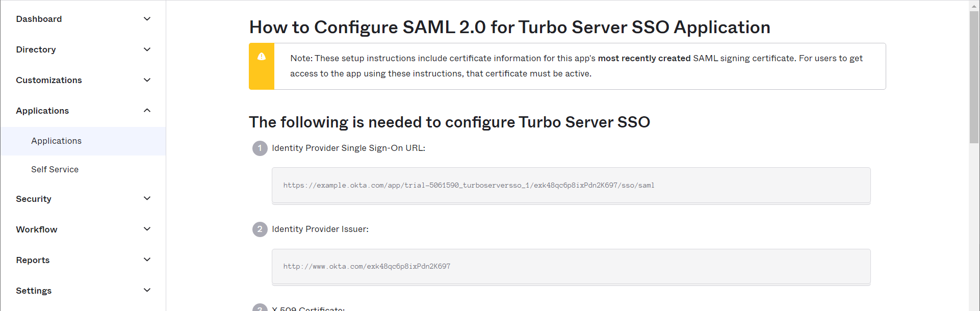Expand the Dashboard menu chevron
Image resolution: width=980 pixels, height=311 pixels.
(147, 19)
